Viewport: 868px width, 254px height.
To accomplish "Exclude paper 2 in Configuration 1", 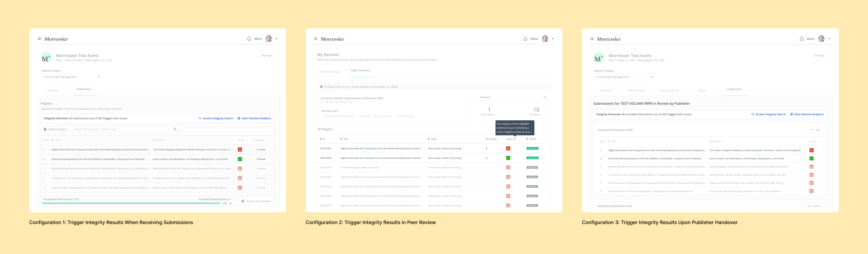I will coord(261,159).
